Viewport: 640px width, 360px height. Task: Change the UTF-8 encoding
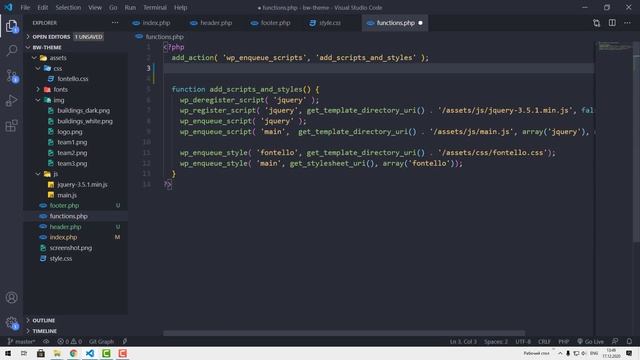[x=523, y=341]
